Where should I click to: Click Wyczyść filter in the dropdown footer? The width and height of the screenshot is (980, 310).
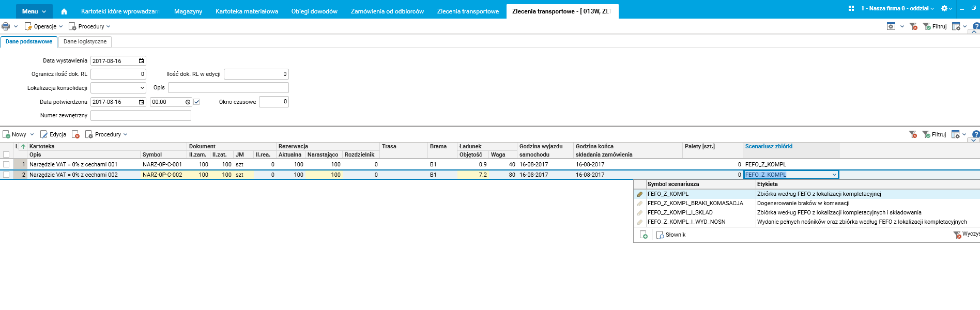(967, 234)
